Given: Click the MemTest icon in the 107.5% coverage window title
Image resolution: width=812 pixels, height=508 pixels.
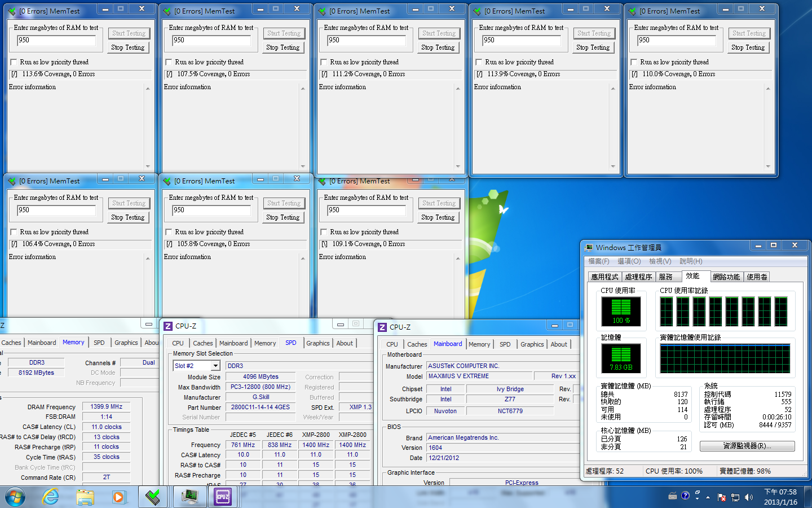Looking at the screenshot, I should [166, 11].
